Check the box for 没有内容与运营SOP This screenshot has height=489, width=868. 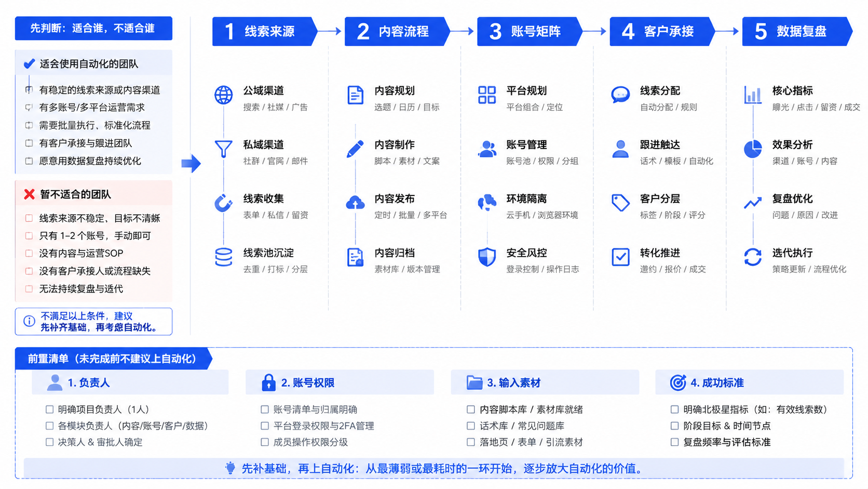(x=29, y=253)
